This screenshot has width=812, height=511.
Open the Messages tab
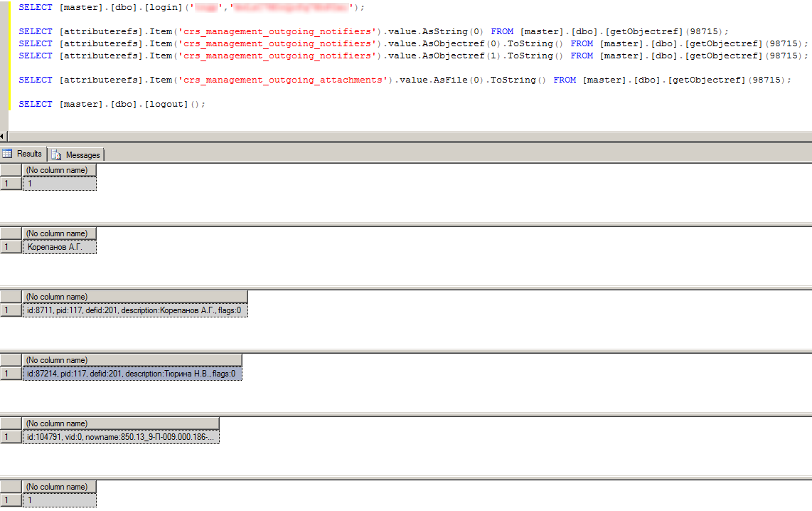tap(77, 155)
